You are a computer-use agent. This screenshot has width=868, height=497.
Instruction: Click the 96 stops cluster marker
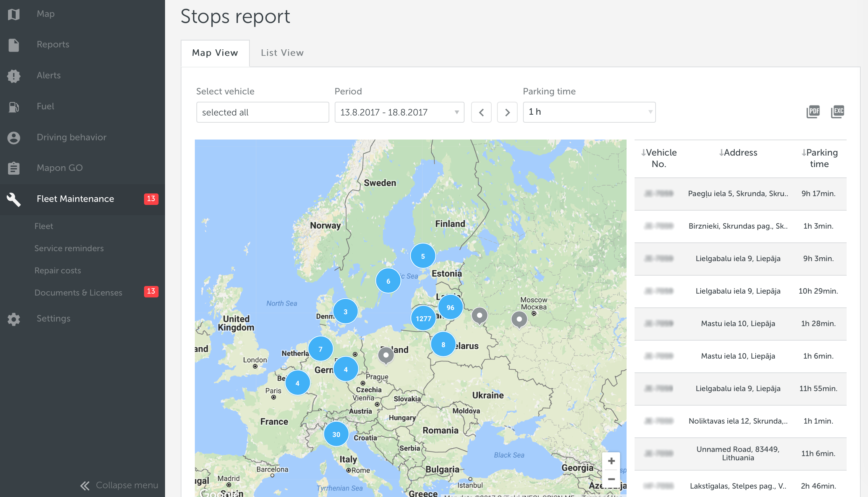(450, 307)
